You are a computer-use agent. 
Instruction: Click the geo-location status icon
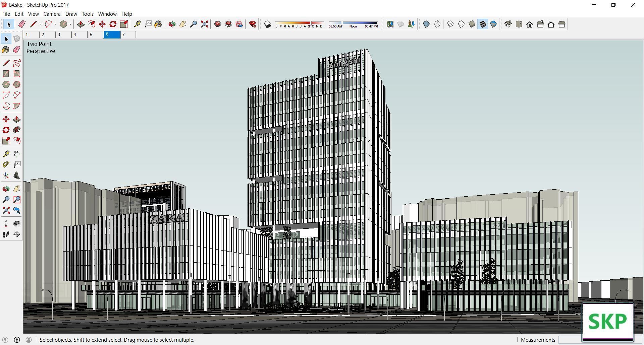click(5, 340)
